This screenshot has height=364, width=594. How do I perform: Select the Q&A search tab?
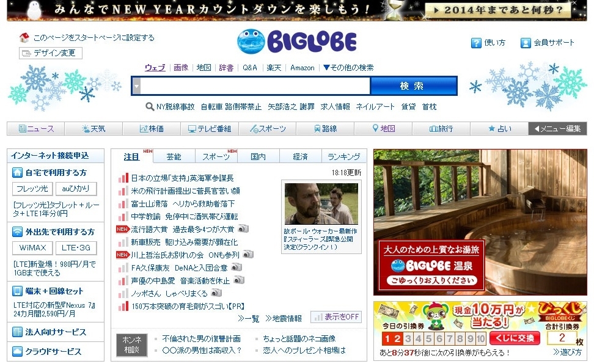click(250, 68)
